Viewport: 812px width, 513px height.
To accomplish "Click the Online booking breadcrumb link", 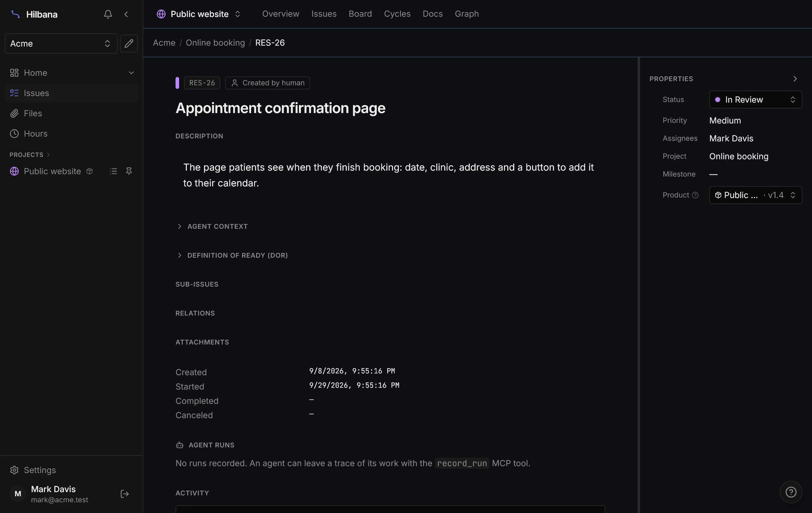I will tap(215, 43).
